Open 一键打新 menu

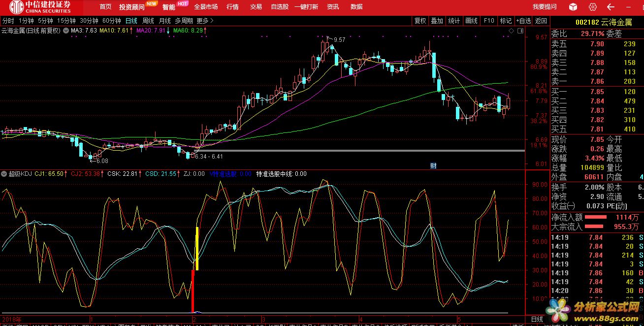pyautogui.click(x=306, y=7)
